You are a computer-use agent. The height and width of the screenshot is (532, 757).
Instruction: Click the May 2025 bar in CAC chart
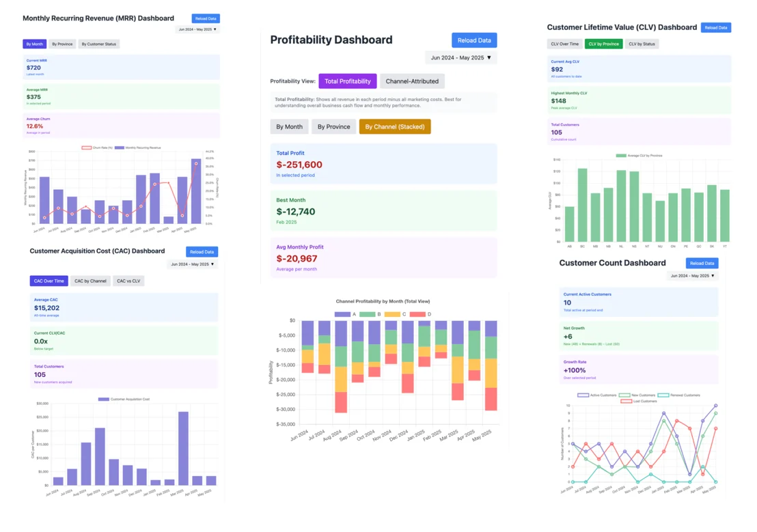(210, 481)
